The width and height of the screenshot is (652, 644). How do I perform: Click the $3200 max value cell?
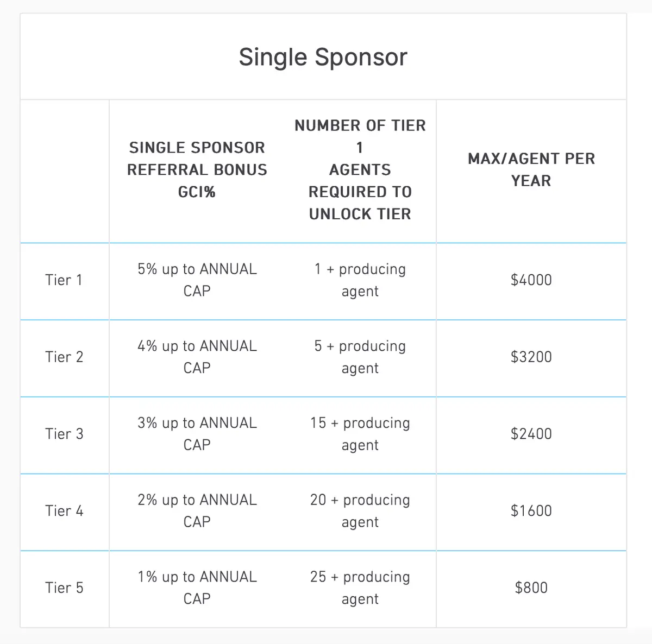point(531,357)
